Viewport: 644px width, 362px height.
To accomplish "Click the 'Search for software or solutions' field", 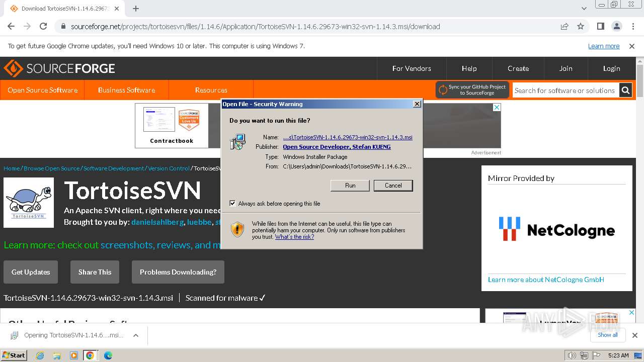I will 566,90.
